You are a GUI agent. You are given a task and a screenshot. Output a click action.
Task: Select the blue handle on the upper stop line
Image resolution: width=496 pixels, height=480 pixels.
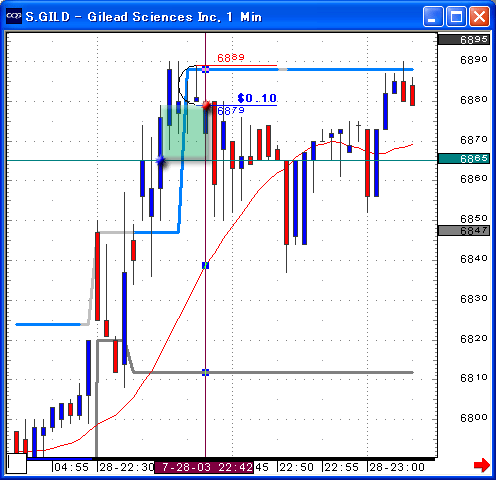click(205, 69)
